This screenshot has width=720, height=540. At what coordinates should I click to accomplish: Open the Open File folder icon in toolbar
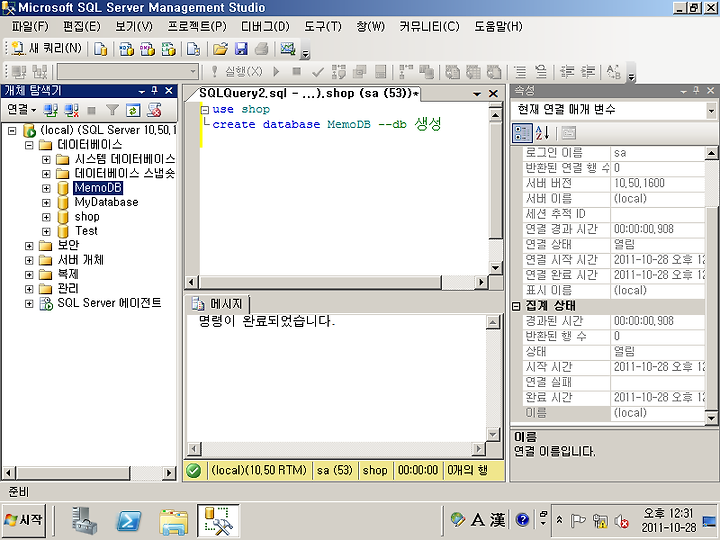tap(220, 49)
